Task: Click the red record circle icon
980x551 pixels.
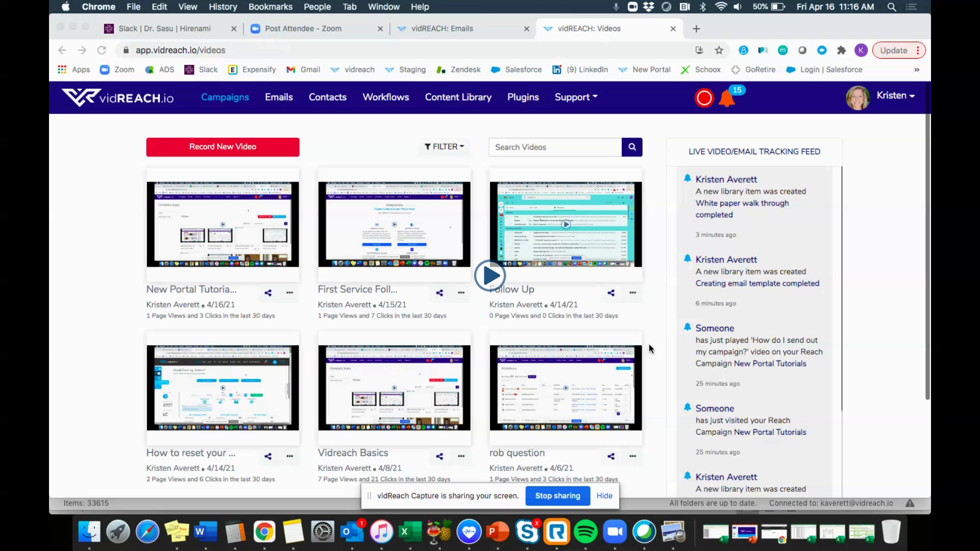Action: (704, 97)
